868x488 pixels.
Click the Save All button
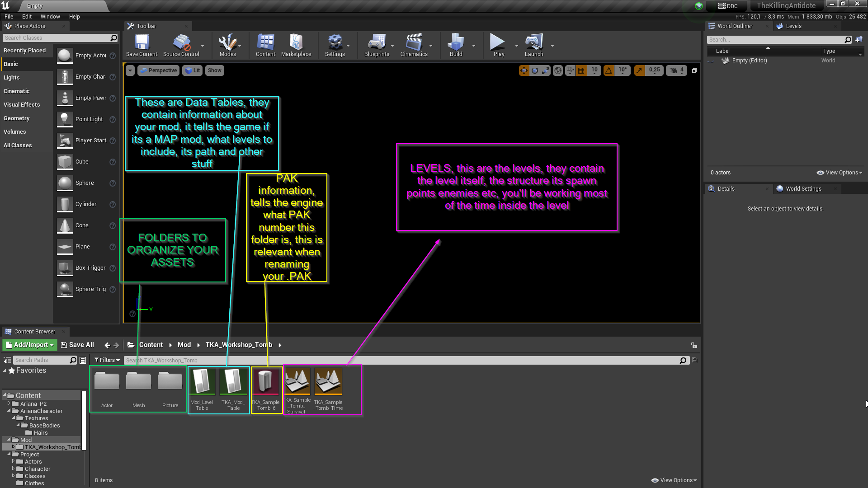click(77, 345)
